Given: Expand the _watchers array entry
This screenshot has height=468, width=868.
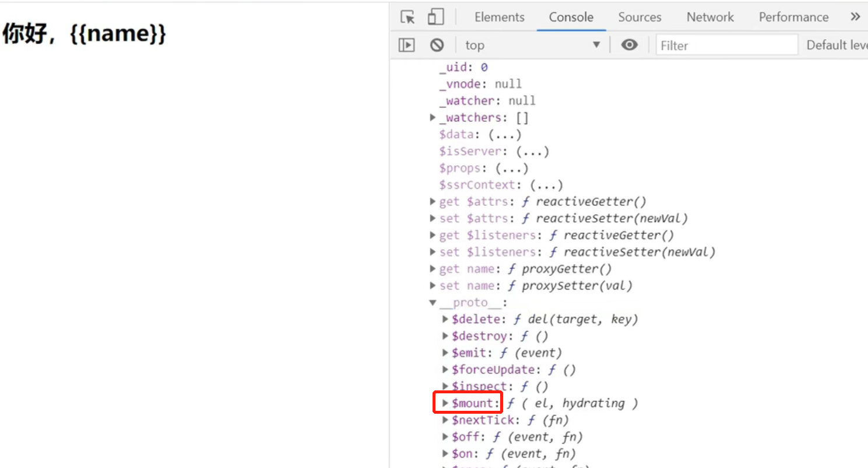Looking at the screenshot, I should [433, 117].
